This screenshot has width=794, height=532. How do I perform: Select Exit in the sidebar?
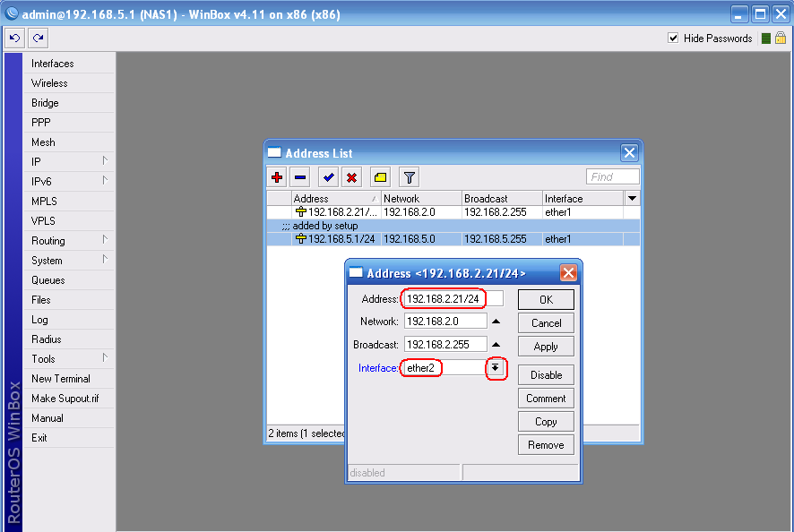pyautogui.click(x=69, y=438)
